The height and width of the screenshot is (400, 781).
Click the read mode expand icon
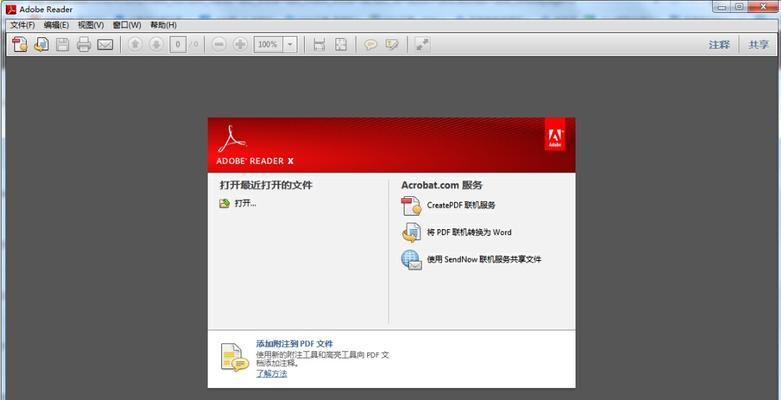(x=422, y=44)
